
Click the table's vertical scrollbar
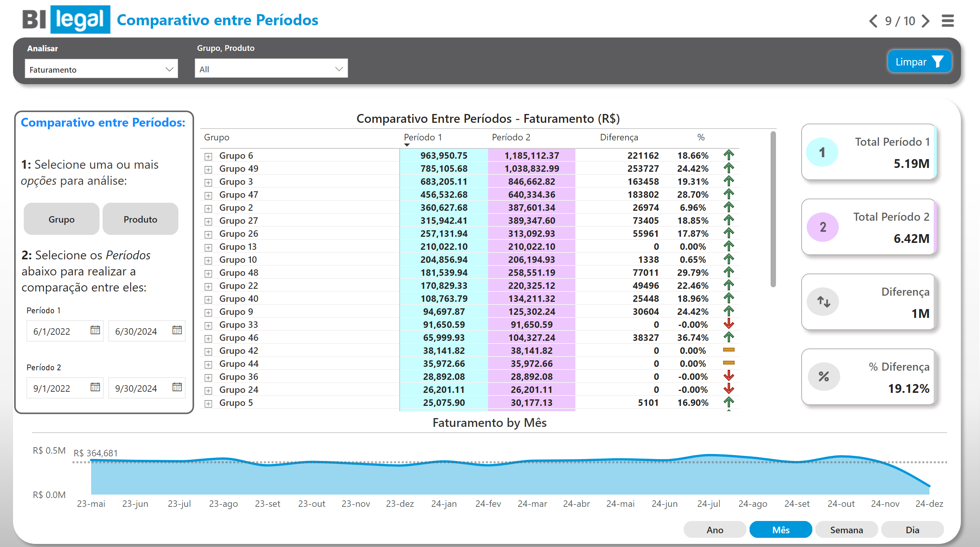[773, 209]
